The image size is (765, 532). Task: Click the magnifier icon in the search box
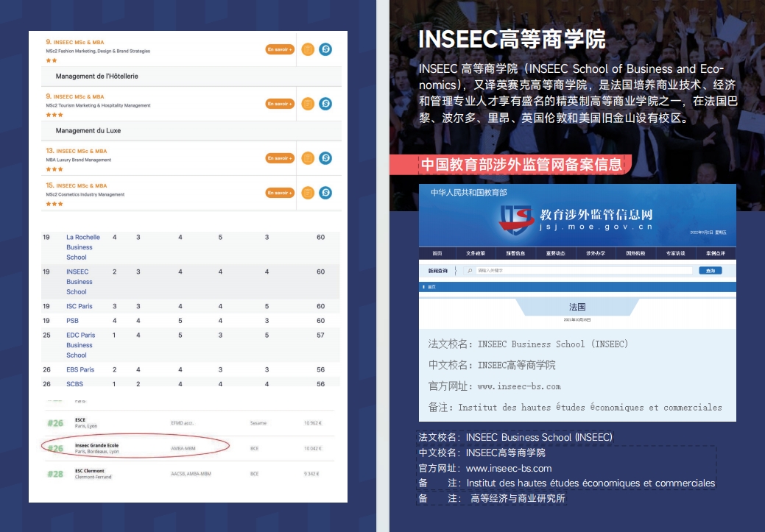[x=469, y=271]
